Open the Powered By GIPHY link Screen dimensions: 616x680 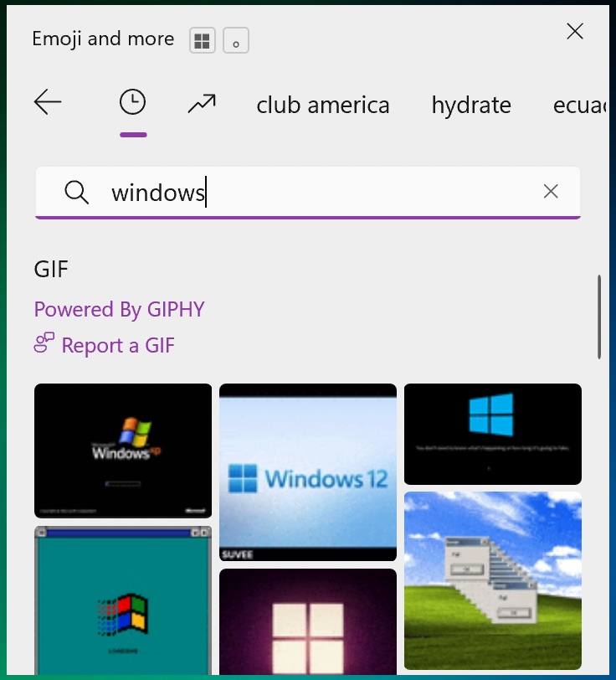coord(119,309)
